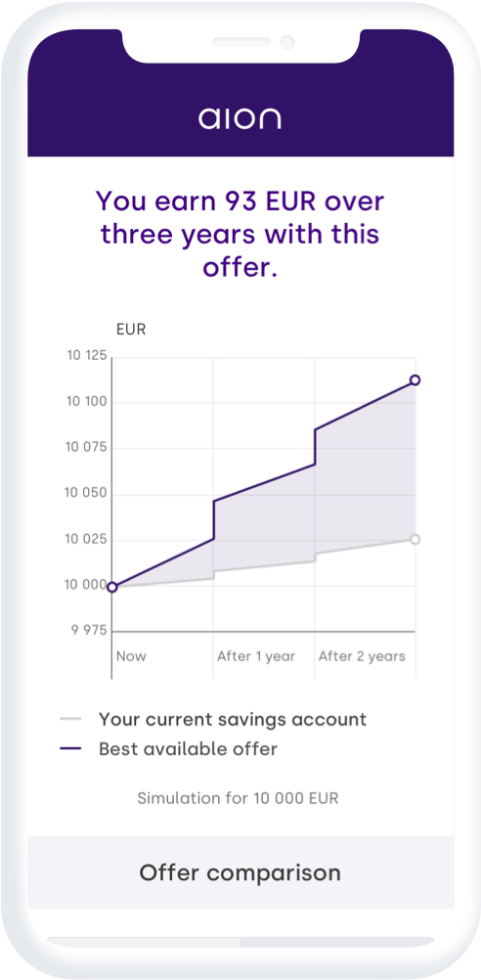The height and width of the screenshot is (980, 481).
Task: Click the purple end-point marker on chart
Action: [x=415, y=380]
